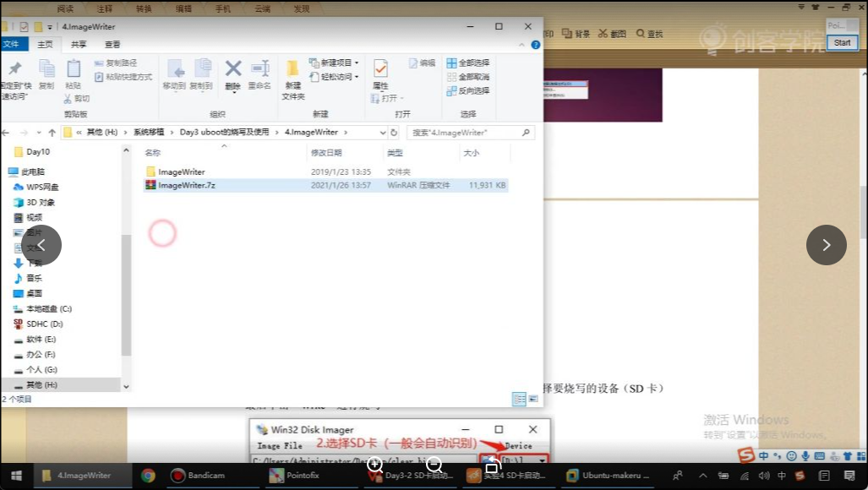
Task: Open Pointofix from the taskbar
Action: [x=294, y=476]
